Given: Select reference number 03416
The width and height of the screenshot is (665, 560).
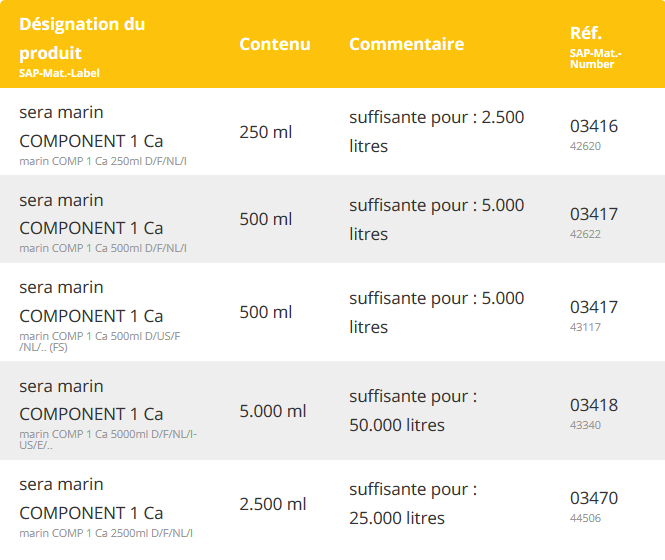Looking at the screenshot, I should 594,126.
